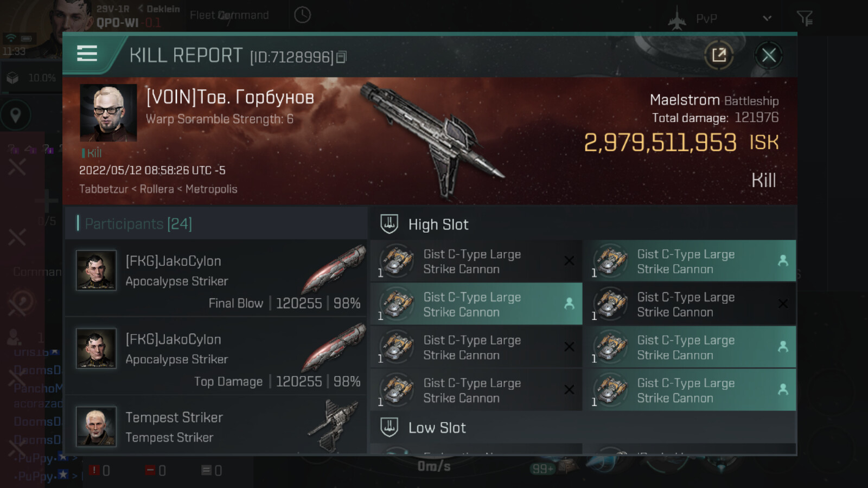Open the filter icon in top bar
The height and width of the screenshot is (488, 868).
[805, 18]
